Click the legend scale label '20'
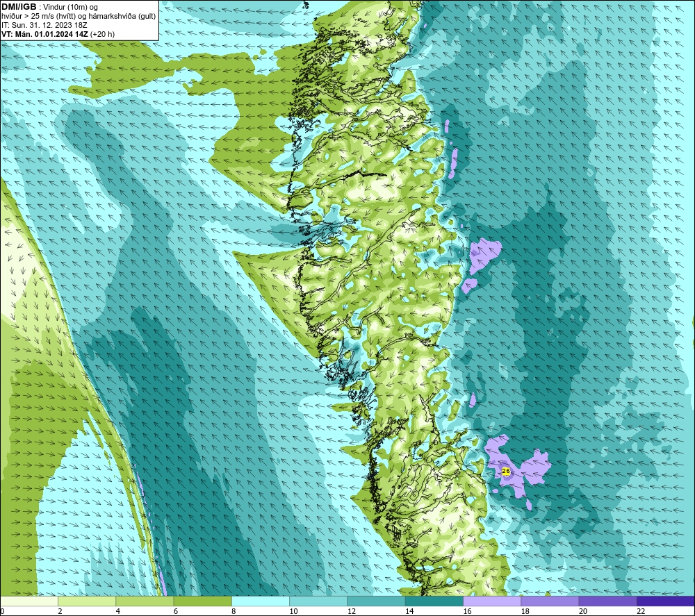 point(583,611)
